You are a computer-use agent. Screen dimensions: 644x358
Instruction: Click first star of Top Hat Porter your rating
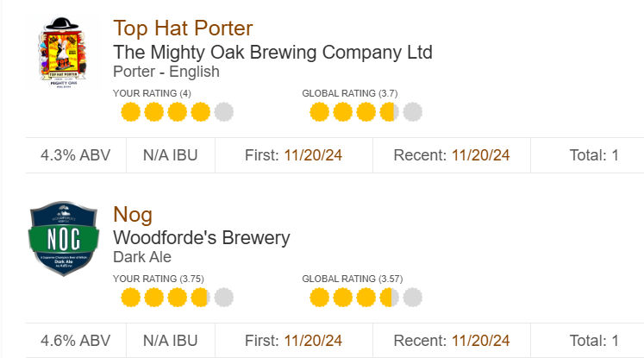(x=131, y=112)
